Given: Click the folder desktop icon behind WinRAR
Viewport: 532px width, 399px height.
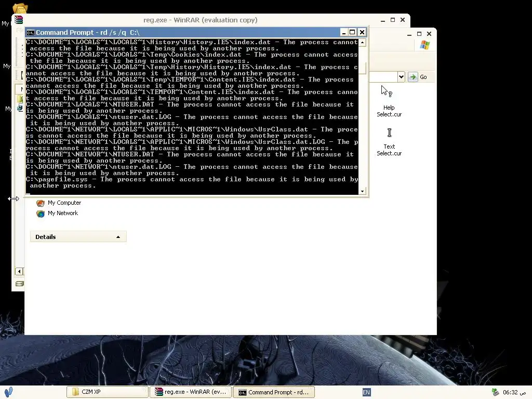Looking at the screenshot, I should pyautogui.click(x=20, y=8).
